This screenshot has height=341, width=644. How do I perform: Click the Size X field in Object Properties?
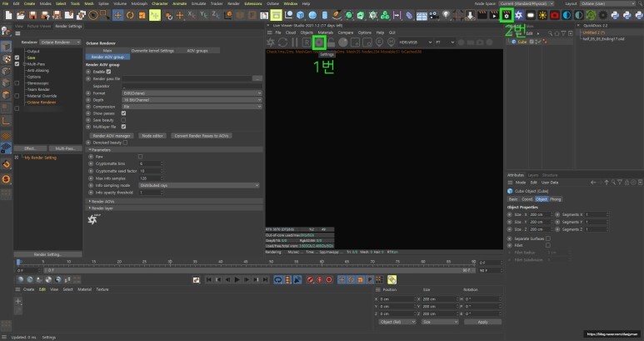(x=540, y=214)
